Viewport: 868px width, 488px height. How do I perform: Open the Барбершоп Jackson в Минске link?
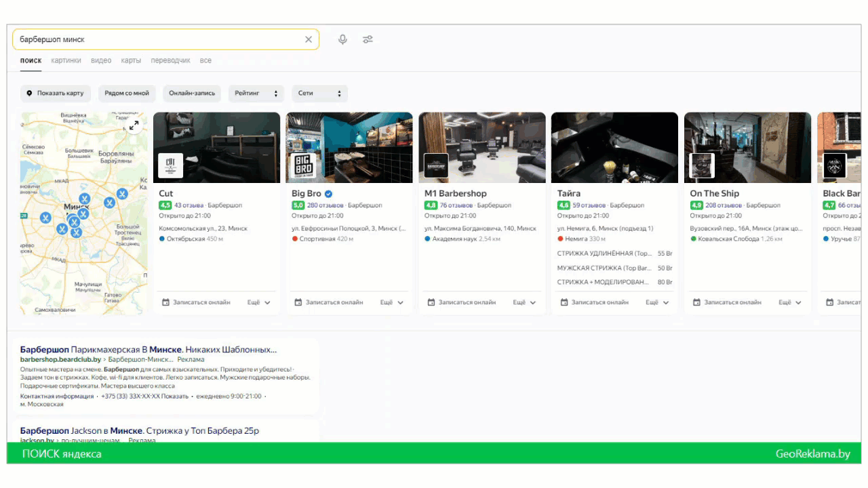point(140,430)
